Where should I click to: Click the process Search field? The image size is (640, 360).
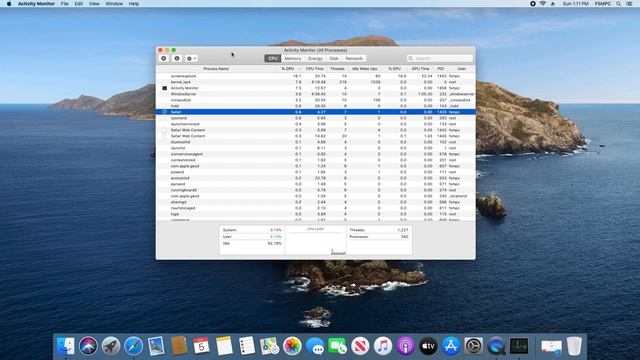tap(440, 58)
